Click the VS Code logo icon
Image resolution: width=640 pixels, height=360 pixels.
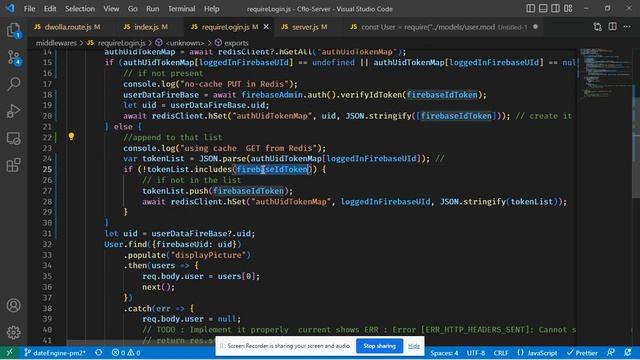pyautogui.click(x=10, y=8)
